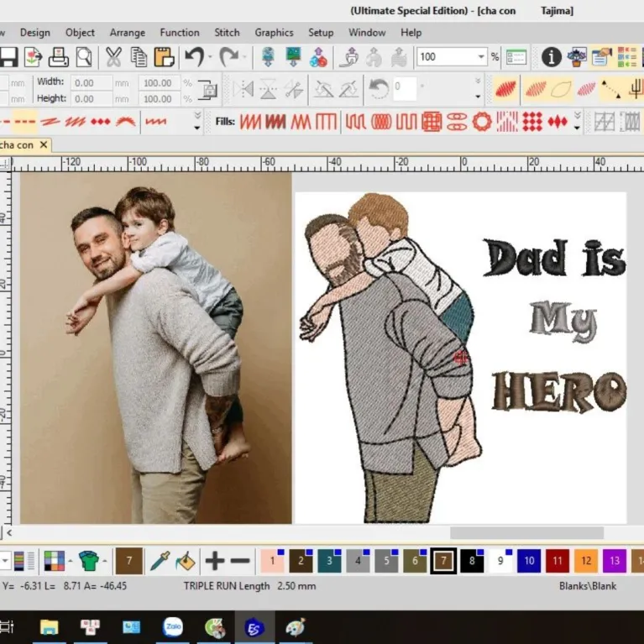Image resolution: width=644 pixels, height=644 pixels.
Task: Open the zoom percentage dropdown
Action: 481,57
